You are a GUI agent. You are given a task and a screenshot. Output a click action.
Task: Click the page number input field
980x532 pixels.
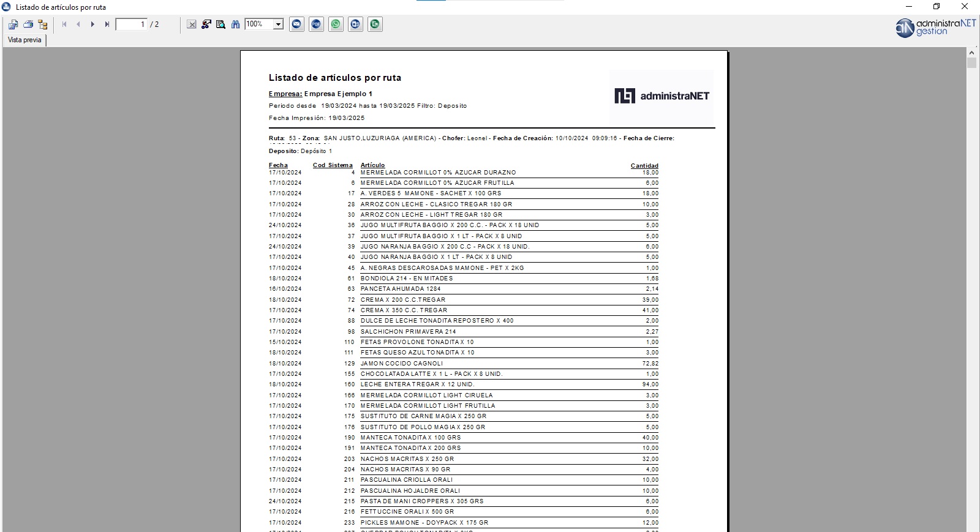[x=132, y=24]
